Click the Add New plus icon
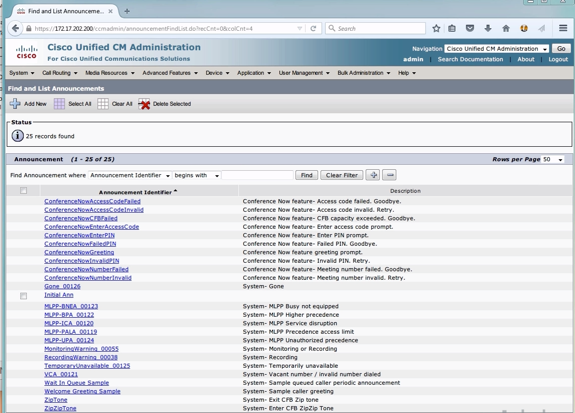 pos(15,104)
